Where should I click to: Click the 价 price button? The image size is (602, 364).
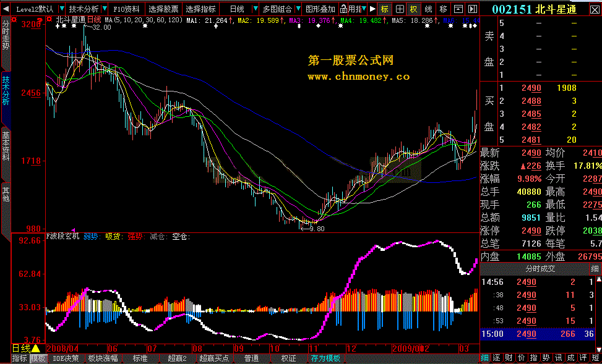coord(521,358)
